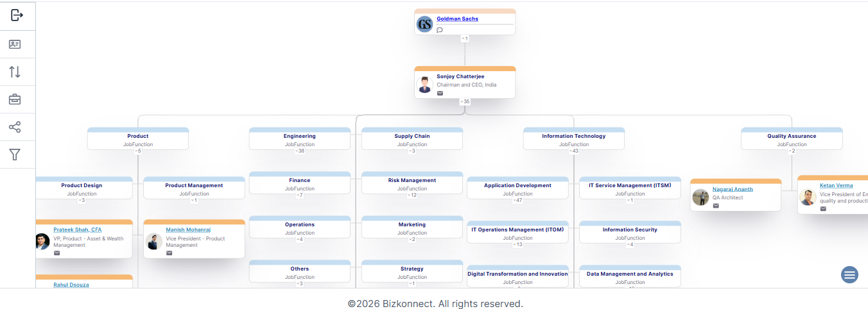This screenshot has width=868, height=309.
Task: Open the contact card icon in sidebar
Action: point(15,44)
